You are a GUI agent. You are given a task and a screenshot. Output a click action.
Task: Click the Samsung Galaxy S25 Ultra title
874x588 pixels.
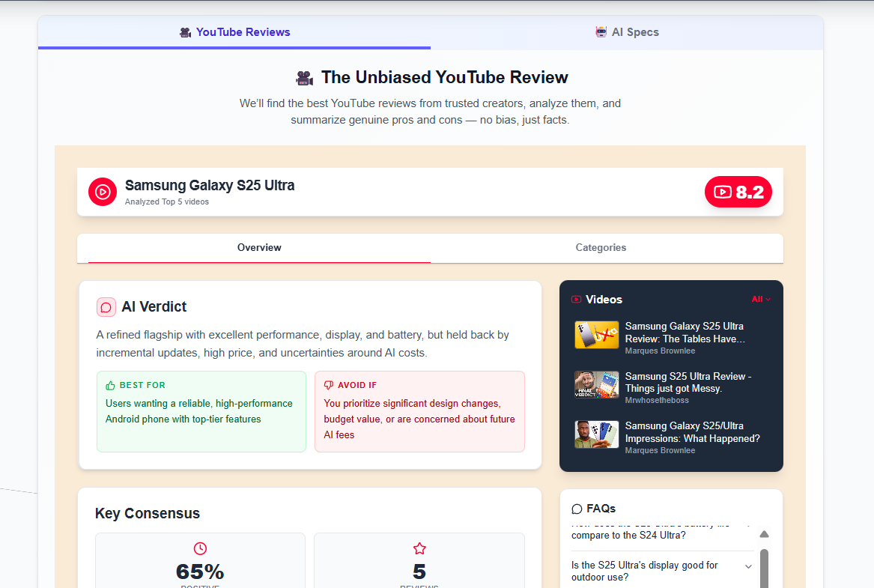pos(210,185)
